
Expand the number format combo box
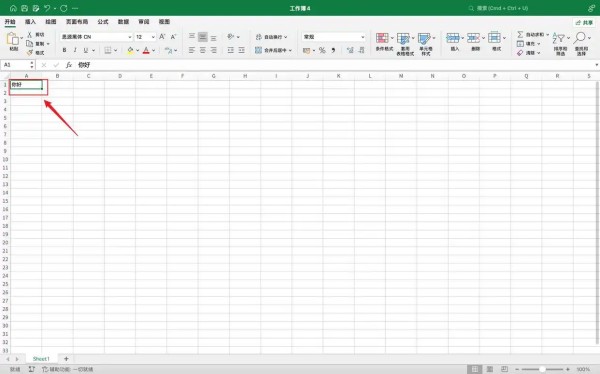coord(334,37)
